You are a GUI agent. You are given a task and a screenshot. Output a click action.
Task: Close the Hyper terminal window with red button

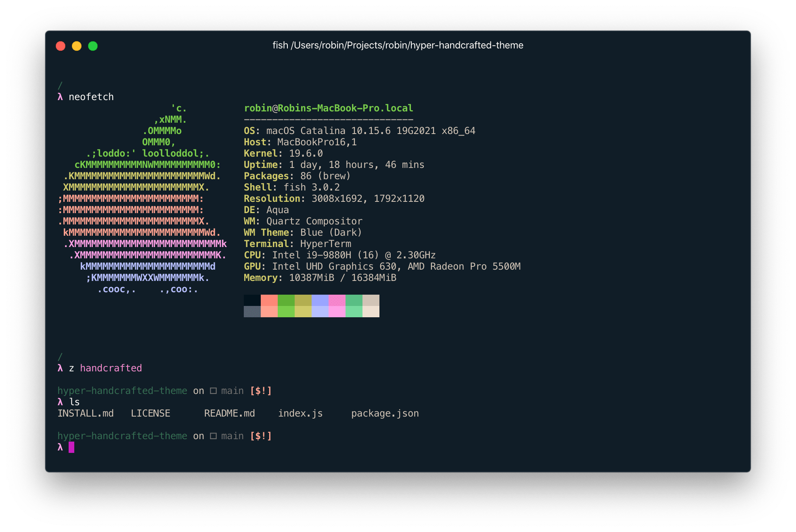61,46
